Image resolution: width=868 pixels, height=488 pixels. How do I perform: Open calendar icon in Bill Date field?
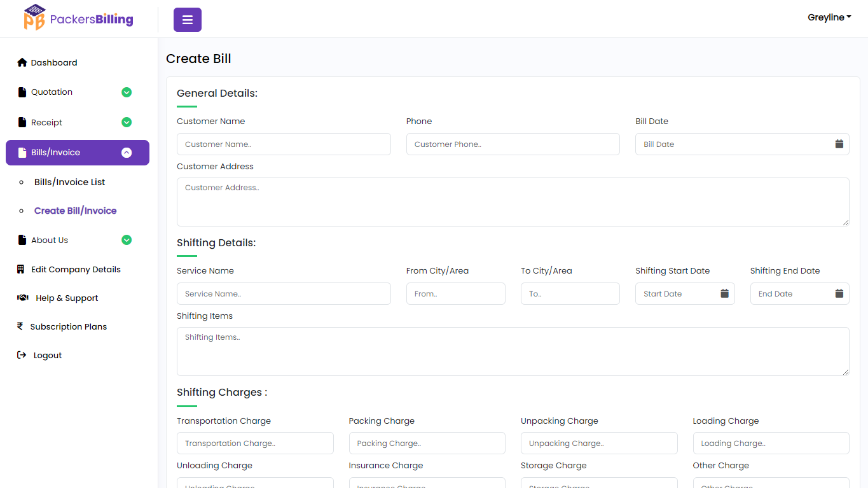pos(839,144)
